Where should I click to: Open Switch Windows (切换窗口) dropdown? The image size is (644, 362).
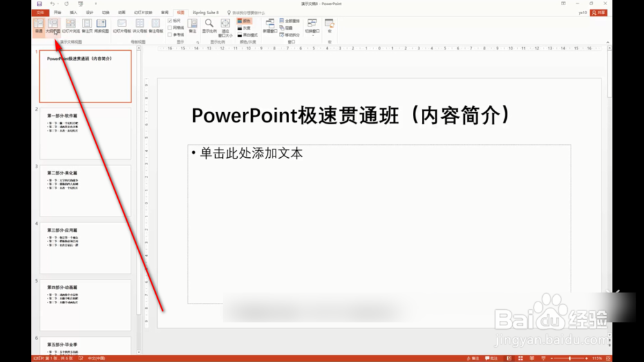tap(312, 26)
